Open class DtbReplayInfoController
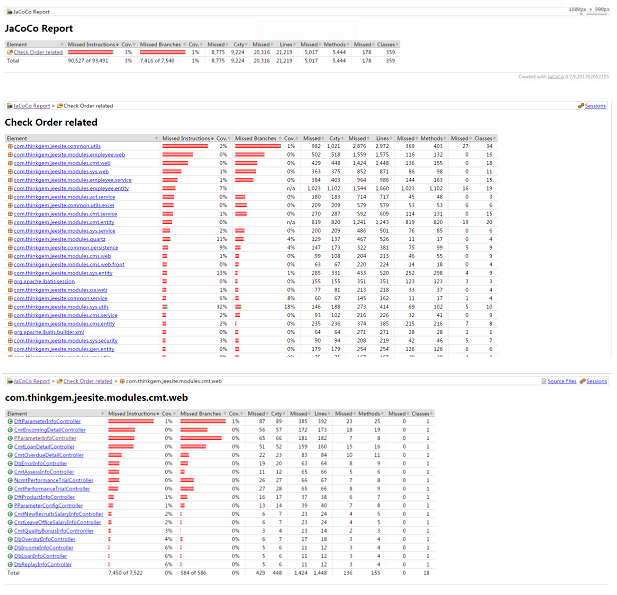This screenshot has height=595, width=617. tap(43, 565)
